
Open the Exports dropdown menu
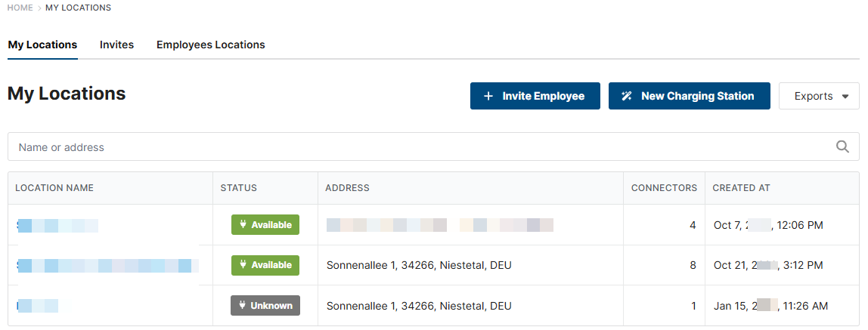point(818,96)
